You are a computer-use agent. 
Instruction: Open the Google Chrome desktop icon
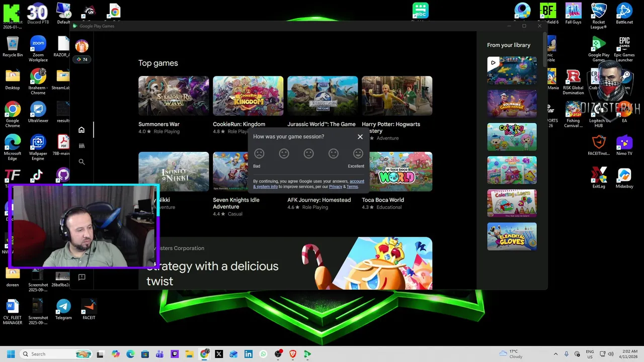coord(13,115)
